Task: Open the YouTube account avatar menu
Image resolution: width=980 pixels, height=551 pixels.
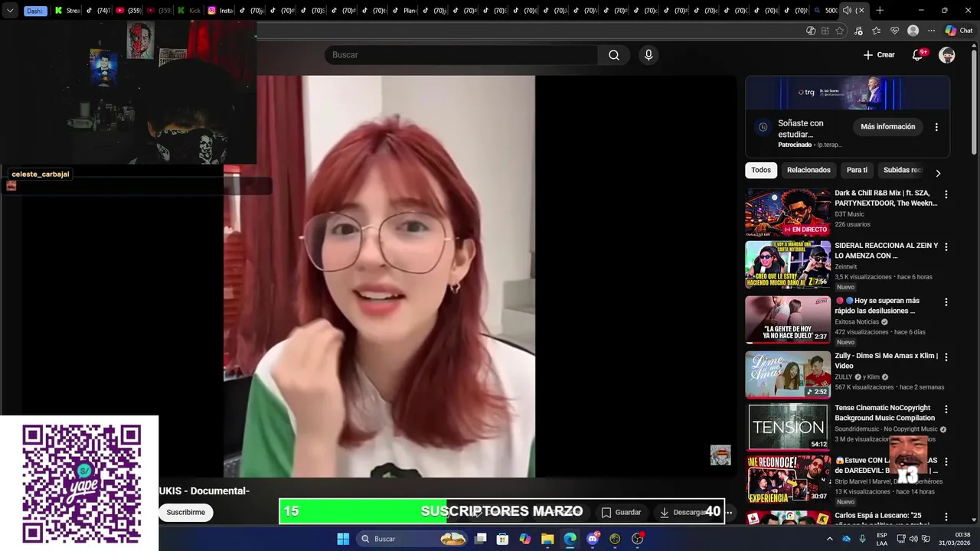Action: (x=947, y=55)
